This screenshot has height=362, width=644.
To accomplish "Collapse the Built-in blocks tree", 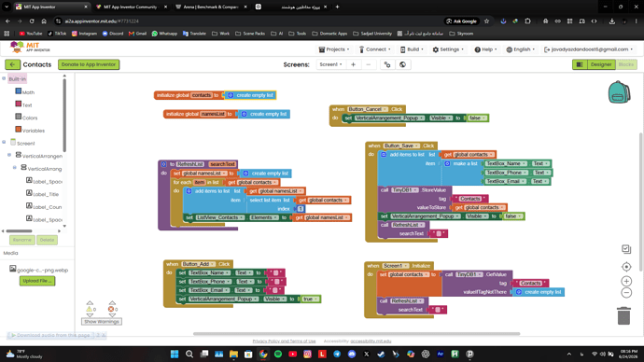I will pyautogui.click(x=4, y=78).
